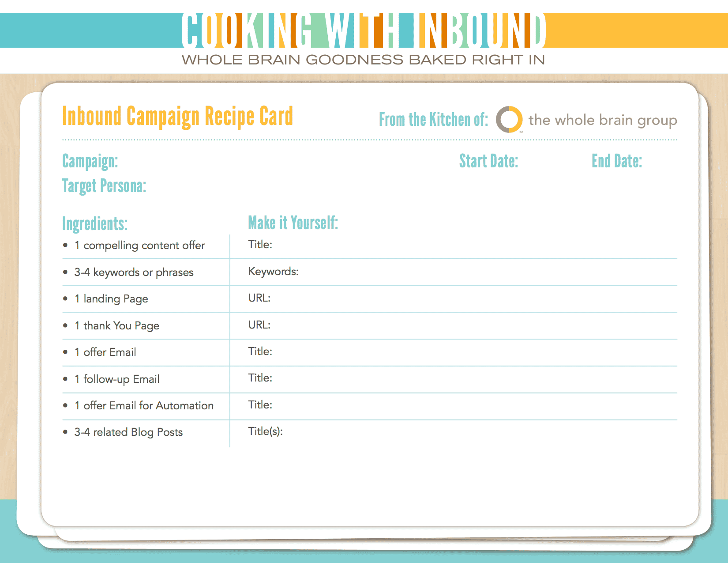The height and width of the screenshot is (563, 728).
Task: Click 'Whole Brain Goodness Baked Right In' tagline
Action: (x=364, y=60)
